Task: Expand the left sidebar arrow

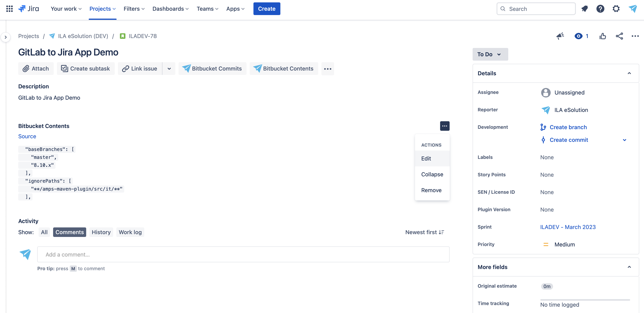Action: [6, 37]
